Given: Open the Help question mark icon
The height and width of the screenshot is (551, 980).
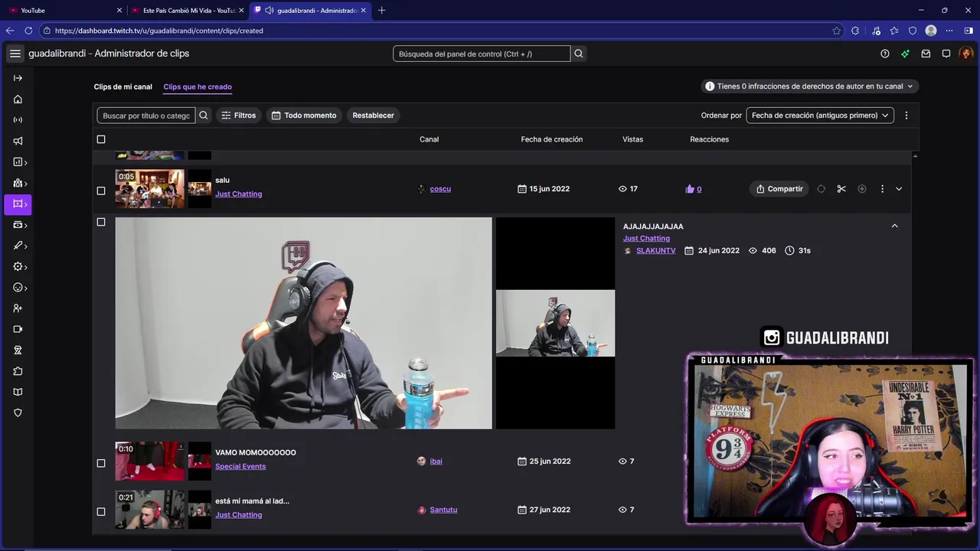Looking at the screenshot, I should pos(885,54).
